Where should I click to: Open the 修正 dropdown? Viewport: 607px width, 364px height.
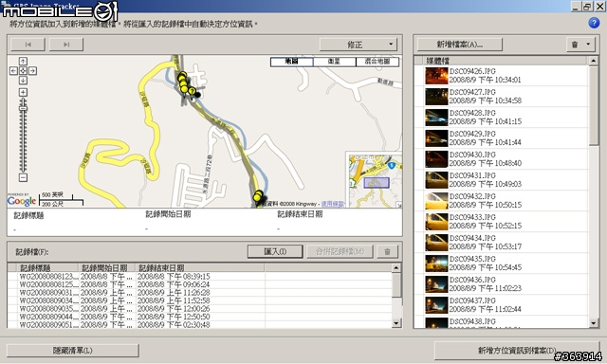click(x=359, y=45)
